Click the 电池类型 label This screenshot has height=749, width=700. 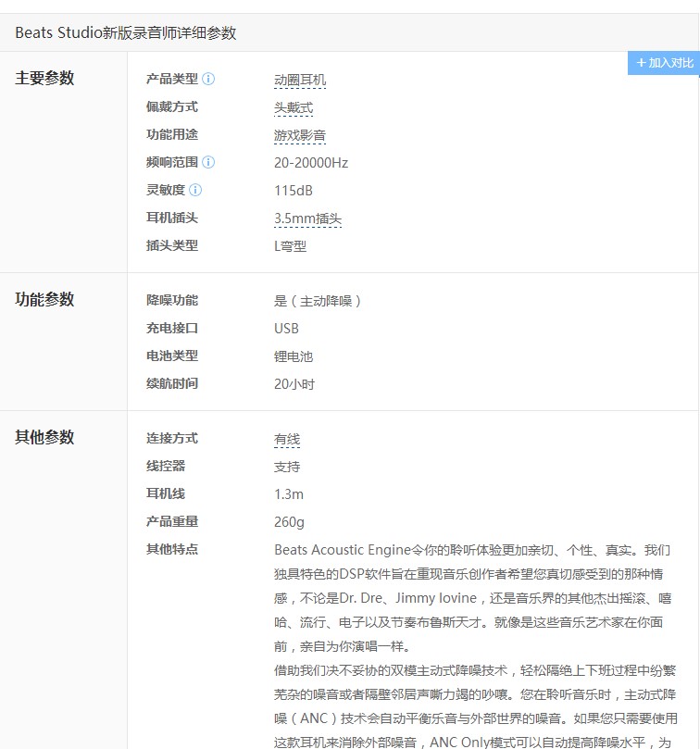coord(172,356)
